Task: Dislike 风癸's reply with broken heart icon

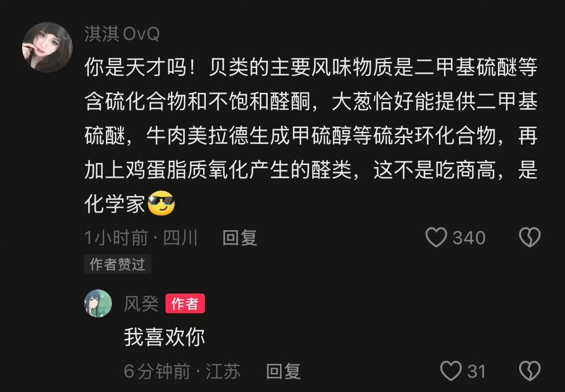Action: point(530,371)
